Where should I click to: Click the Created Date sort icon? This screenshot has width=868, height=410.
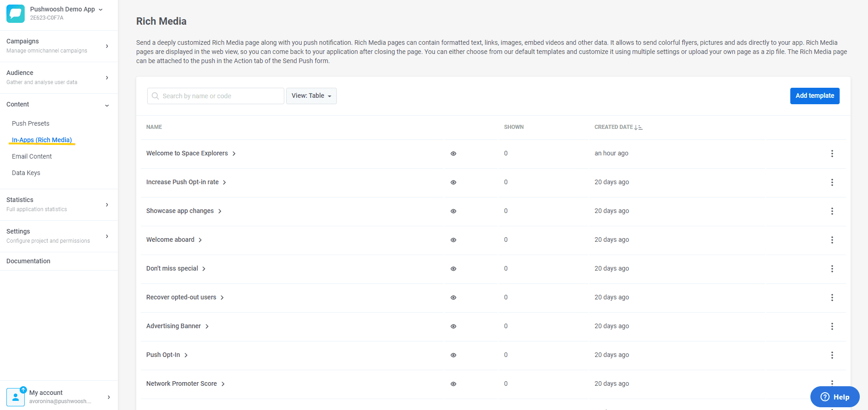(x=638, y=128)
